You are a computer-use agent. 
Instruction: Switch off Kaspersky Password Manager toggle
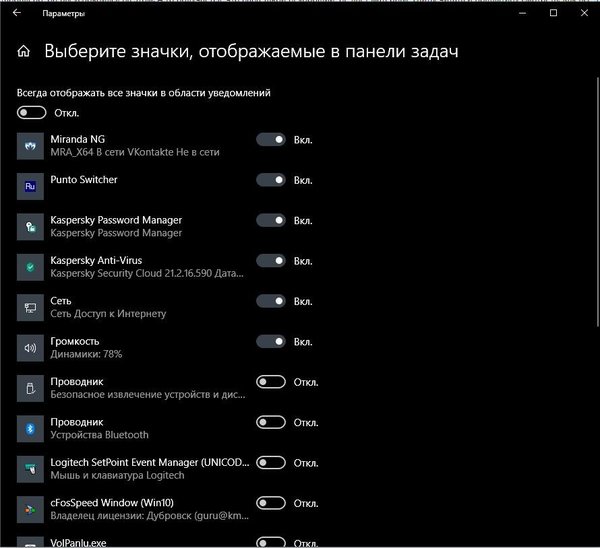point(271,220)
